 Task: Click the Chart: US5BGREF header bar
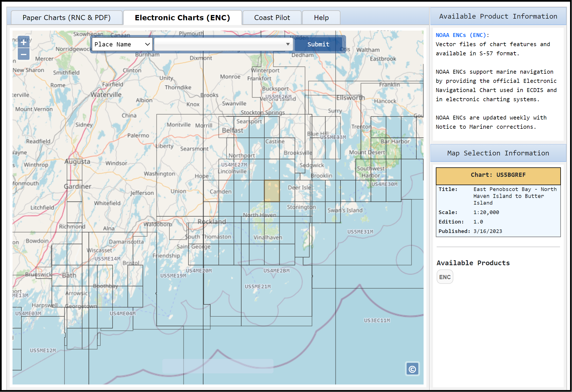(498, 175)
